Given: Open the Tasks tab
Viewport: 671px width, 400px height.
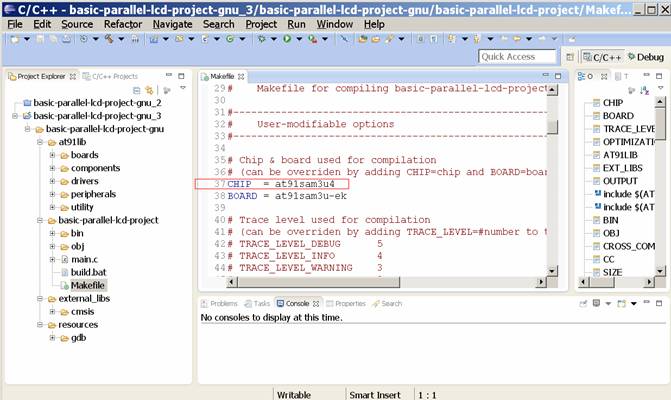Looking at the screenshot, I should [257, 304].
